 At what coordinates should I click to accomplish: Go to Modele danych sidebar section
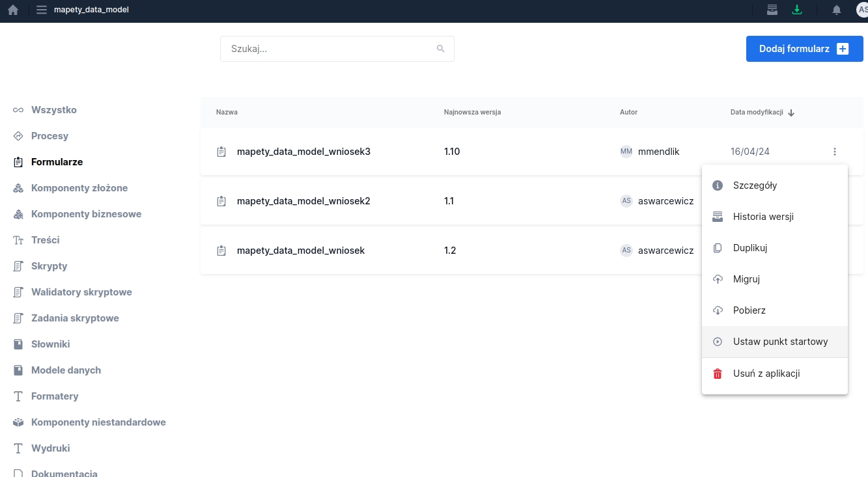66,370
